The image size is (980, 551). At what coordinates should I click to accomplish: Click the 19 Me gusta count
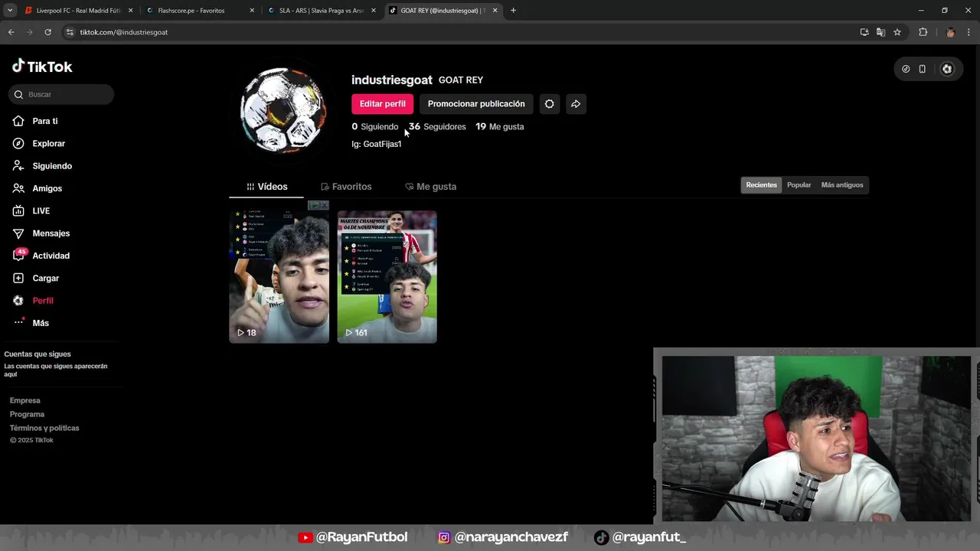tap(499, 127)
